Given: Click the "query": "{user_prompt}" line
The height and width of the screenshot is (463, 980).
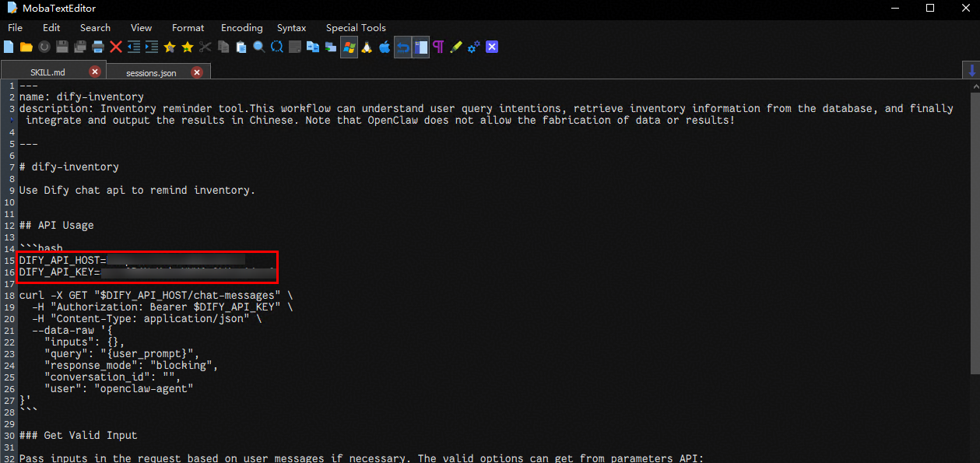Looking at the screenshot, I should (x=122, y=354).
